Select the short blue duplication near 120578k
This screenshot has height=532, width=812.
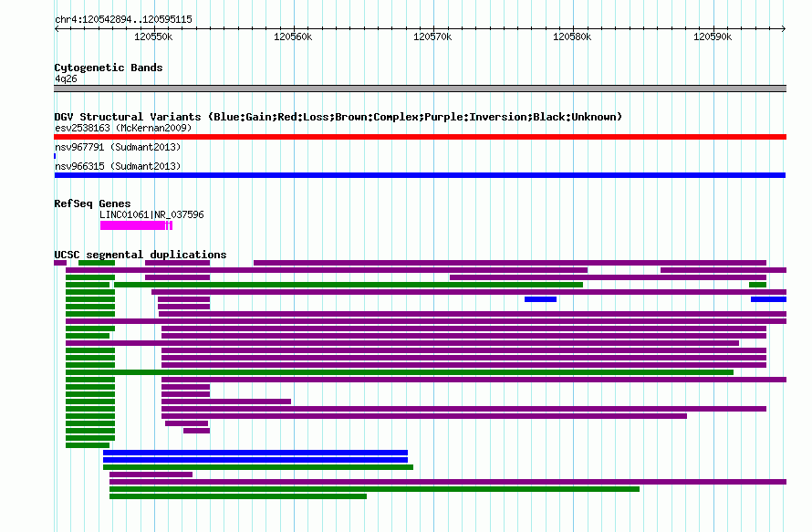coord(540,299)
